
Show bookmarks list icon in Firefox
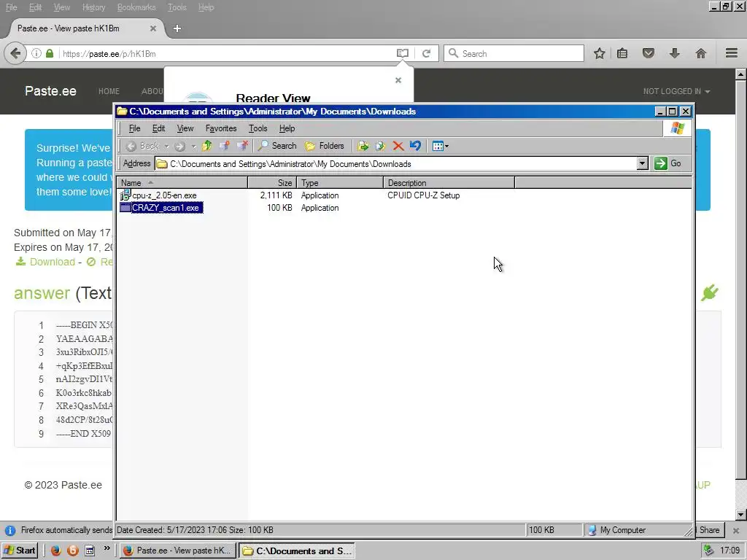coord(622,53)
